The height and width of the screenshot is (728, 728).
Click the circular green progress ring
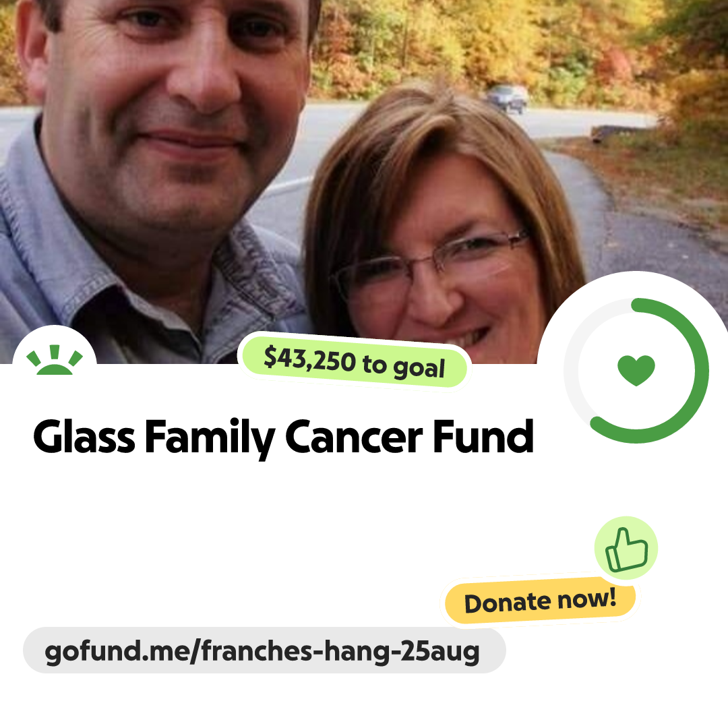coord(636,371)
